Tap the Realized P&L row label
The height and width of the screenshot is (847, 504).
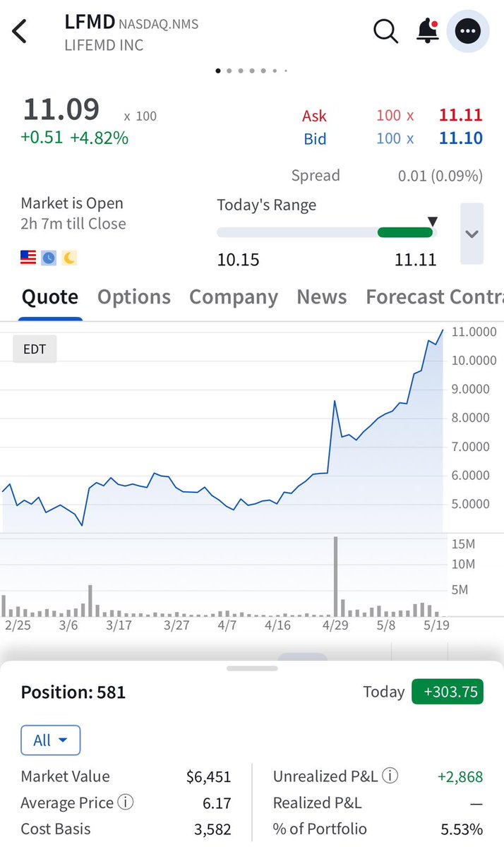click(317, 803)
